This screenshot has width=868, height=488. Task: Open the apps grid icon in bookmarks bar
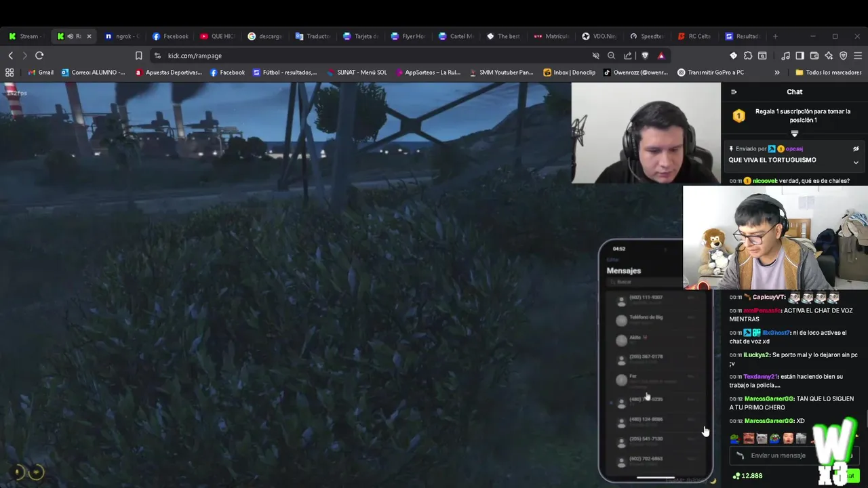[x=9, y=73]
